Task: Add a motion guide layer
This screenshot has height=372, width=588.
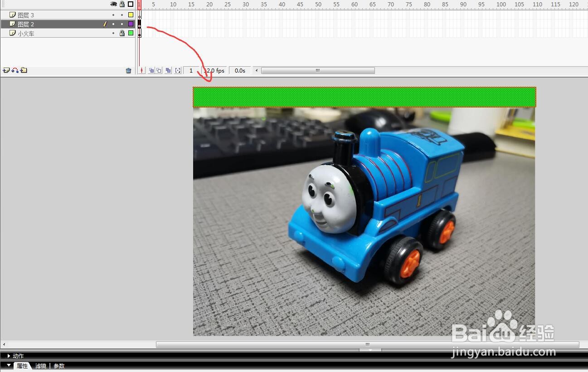Action: (15, 70)
